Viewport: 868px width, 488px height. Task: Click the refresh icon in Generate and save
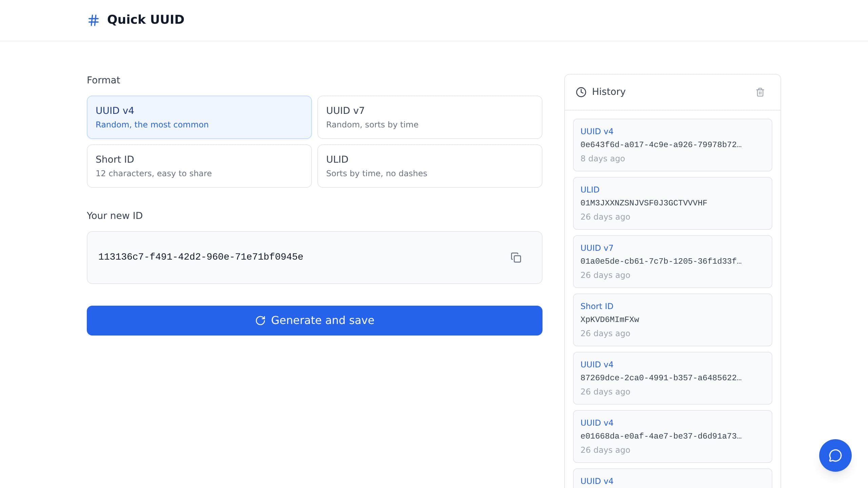click(x=260, y=321)
